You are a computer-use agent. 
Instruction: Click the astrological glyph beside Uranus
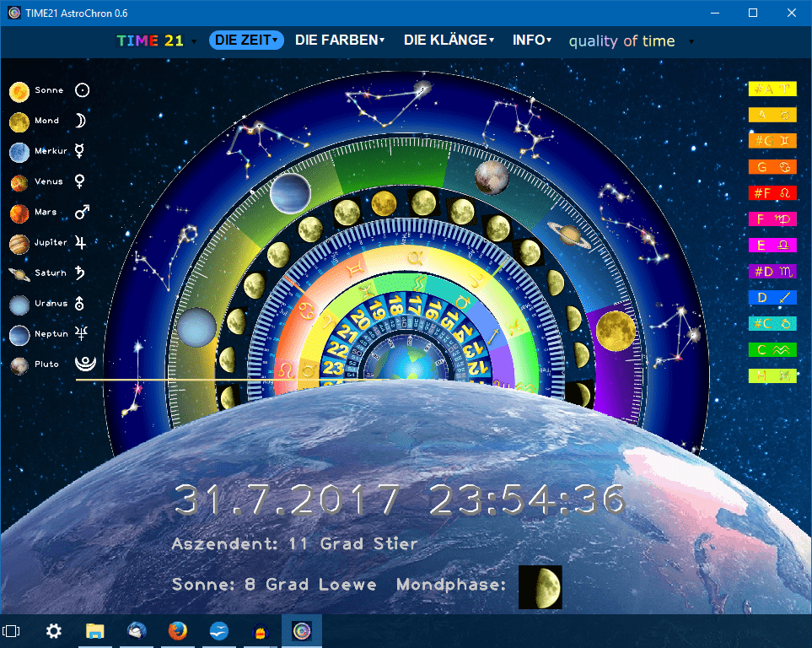79,303
